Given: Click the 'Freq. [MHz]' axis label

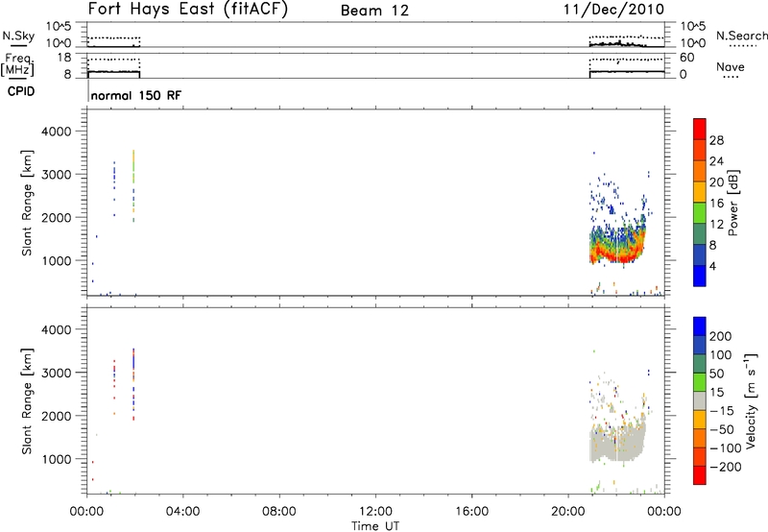Looking at the screenshot, I should 19,64.
